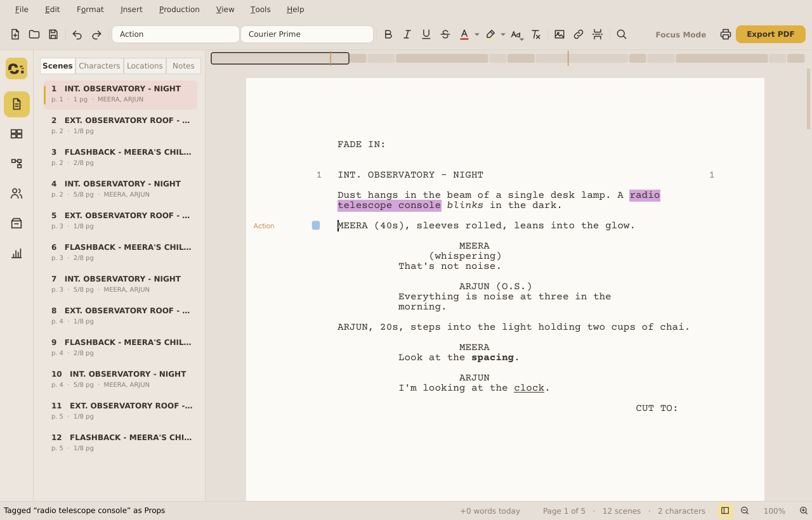This screenshot has width=812, height=520.
Task: Open the highlight color dropdown arrow
Action: tap(503, 34)
